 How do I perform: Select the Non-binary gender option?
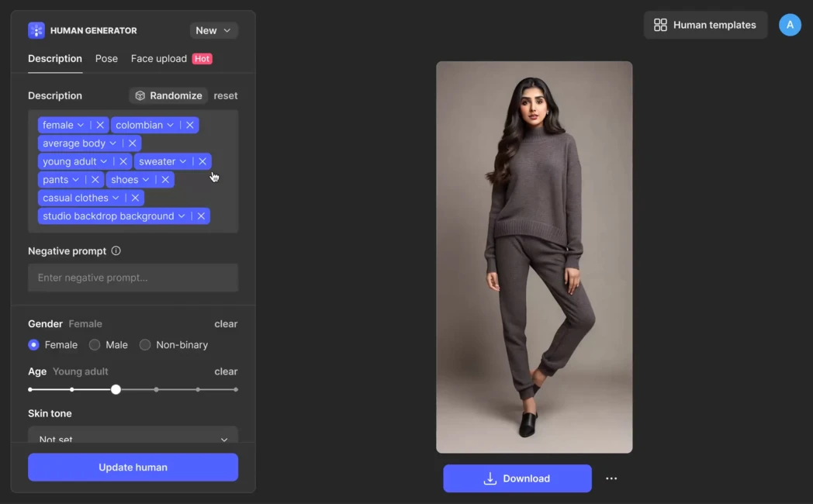(x=145, y=344)
